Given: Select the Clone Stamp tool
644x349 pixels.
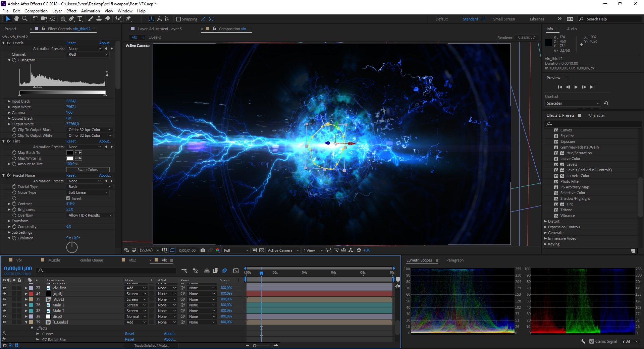Looking at the screenshot, I should (x=99, y=19).
